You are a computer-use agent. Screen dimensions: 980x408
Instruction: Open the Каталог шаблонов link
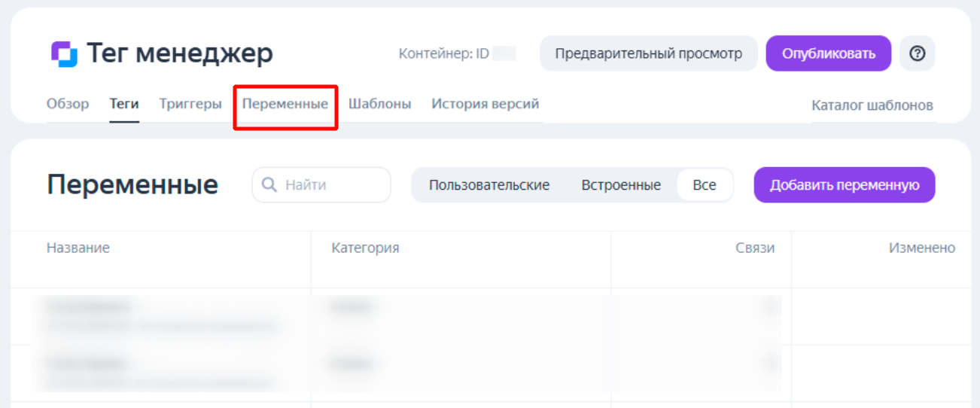point(872,105)
